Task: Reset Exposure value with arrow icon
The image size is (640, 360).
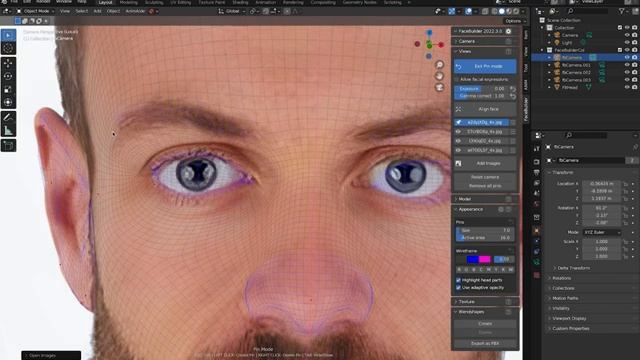Action: [x=513, y=89]
